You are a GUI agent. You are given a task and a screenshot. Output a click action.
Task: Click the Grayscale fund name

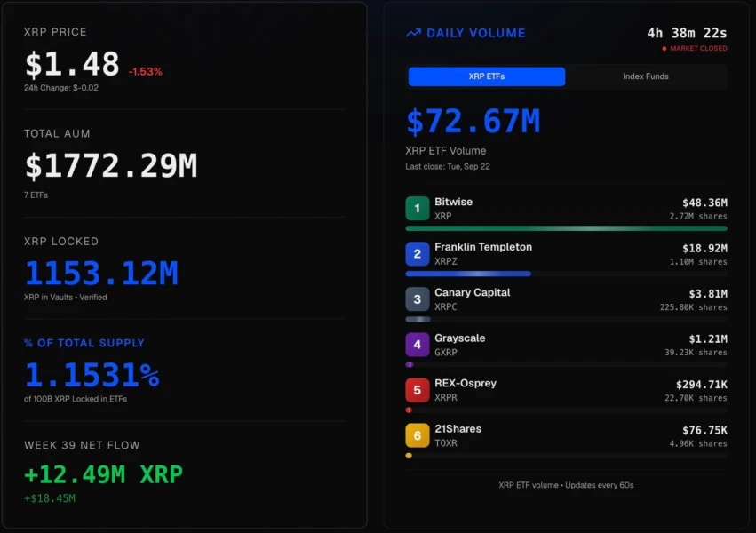coord(459,338)
